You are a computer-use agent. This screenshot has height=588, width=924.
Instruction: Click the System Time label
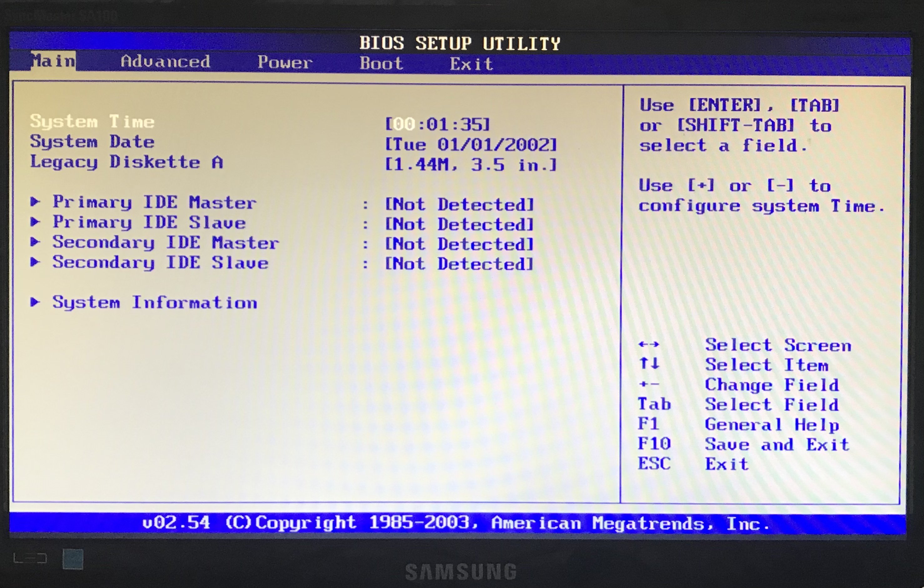(92, 122)
